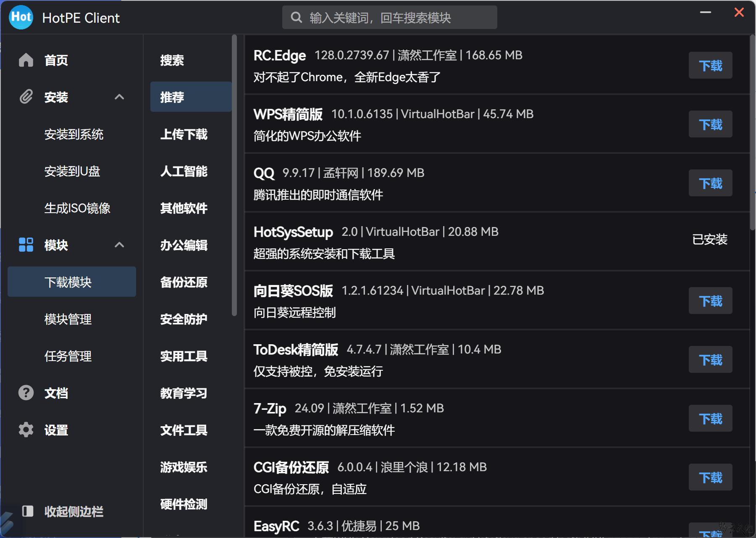Click the gear icon beside 设置
Screen dimensions: 756x538
point(26,430)
